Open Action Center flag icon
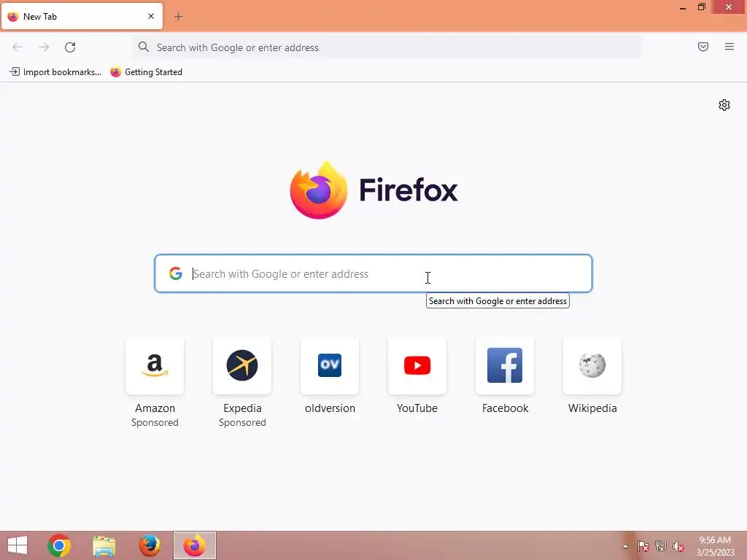 click(x=643, y=546)
